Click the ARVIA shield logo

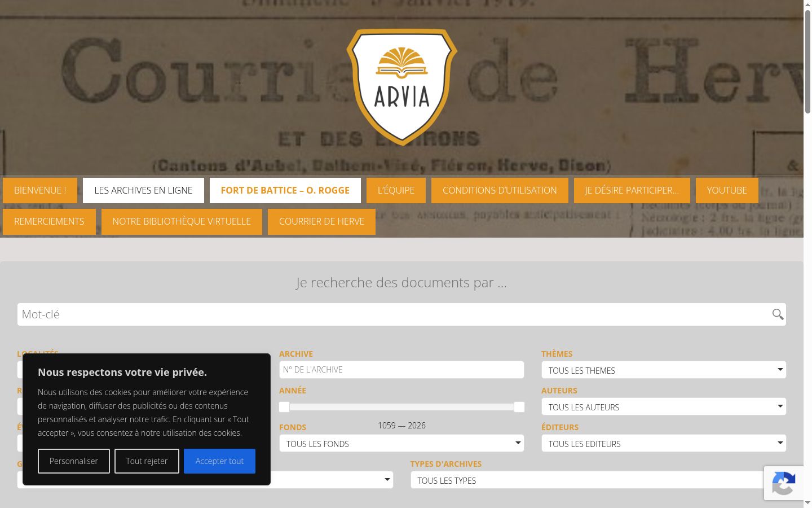401,87
